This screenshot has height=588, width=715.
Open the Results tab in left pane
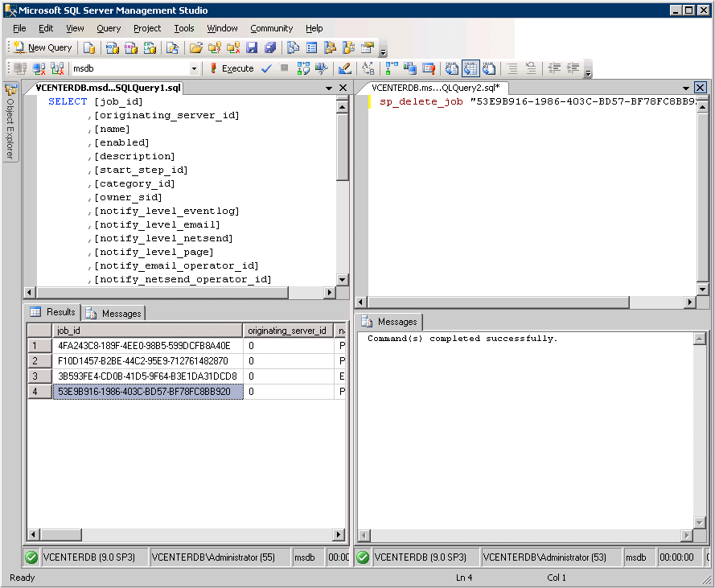(53, 312)
